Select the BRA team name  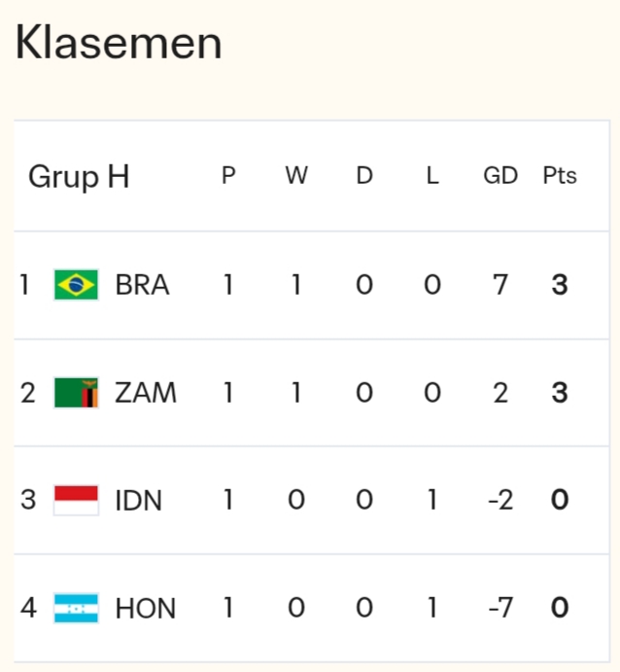click(x=142, y=285)
